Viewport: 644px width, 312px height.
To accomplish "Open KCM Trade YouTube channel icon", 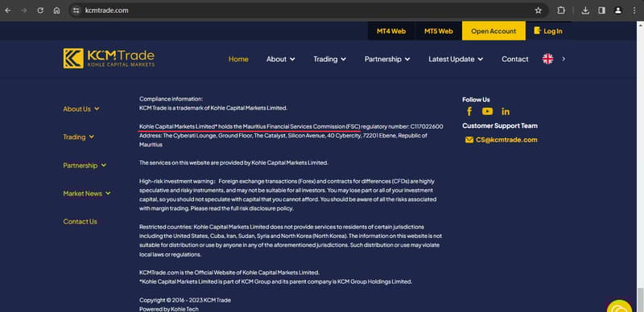I will (488, 111).
